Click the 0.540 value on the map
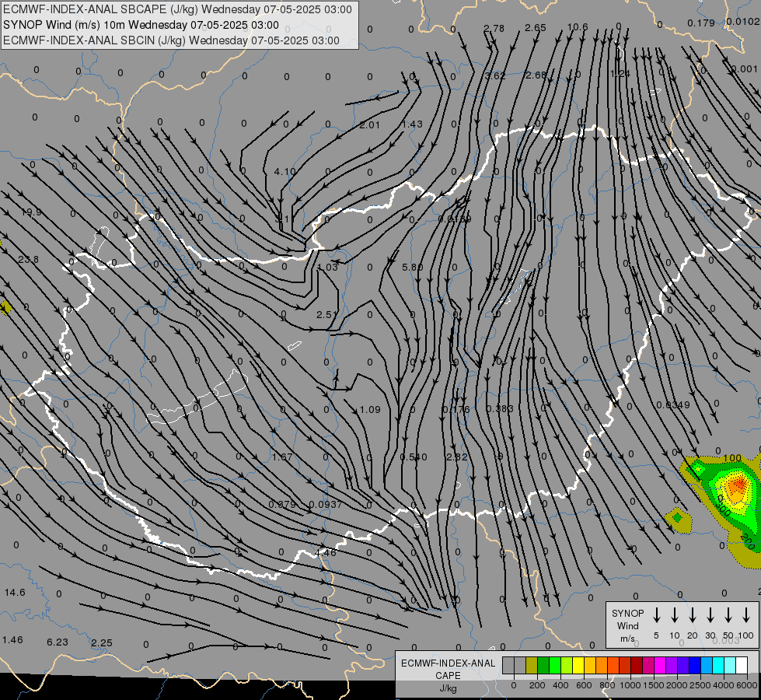 (x=414, y=457)
